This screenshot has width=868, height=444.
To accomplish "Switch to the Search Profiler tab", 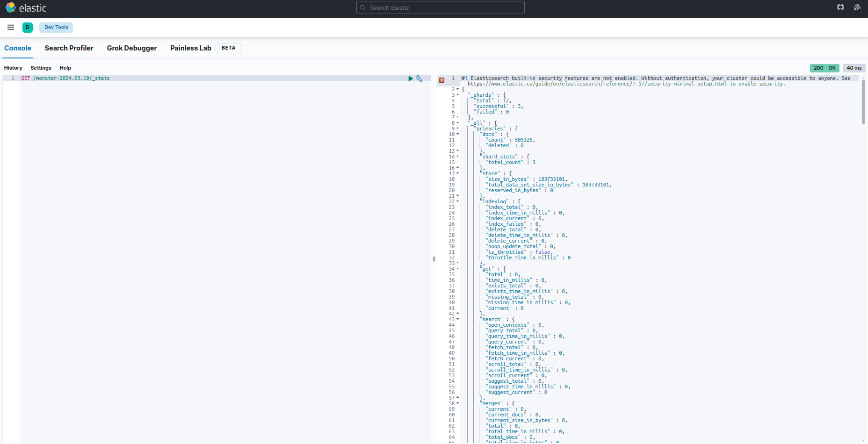I will pyautogui.click(x=69, y=48).
